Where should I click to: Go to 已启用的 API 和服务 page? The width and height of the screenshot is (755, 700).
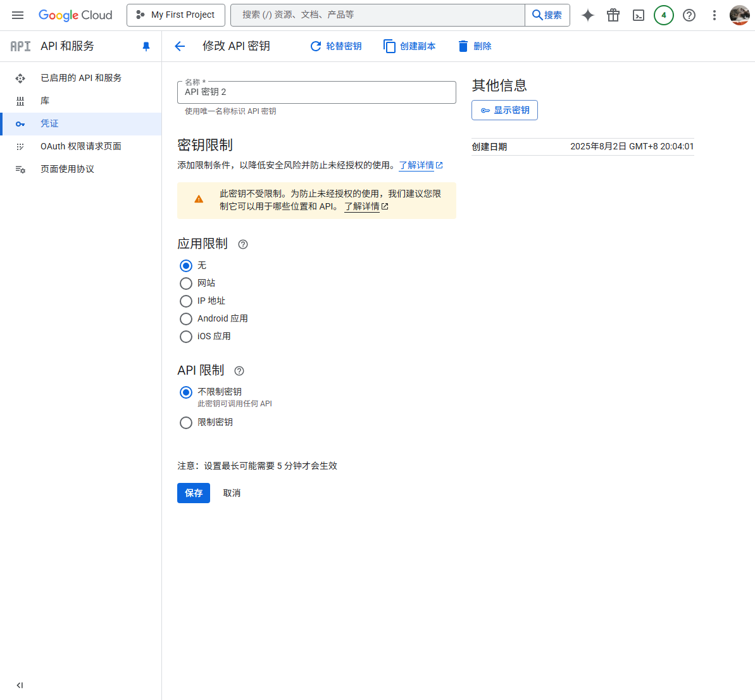[81, 78]
